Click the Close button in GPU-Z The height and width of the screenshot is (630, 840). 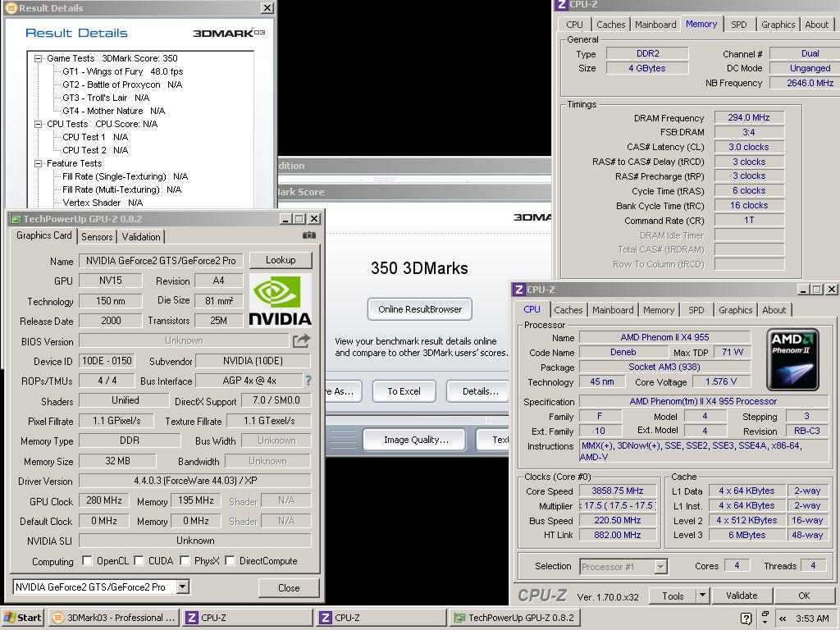[289, 587]
